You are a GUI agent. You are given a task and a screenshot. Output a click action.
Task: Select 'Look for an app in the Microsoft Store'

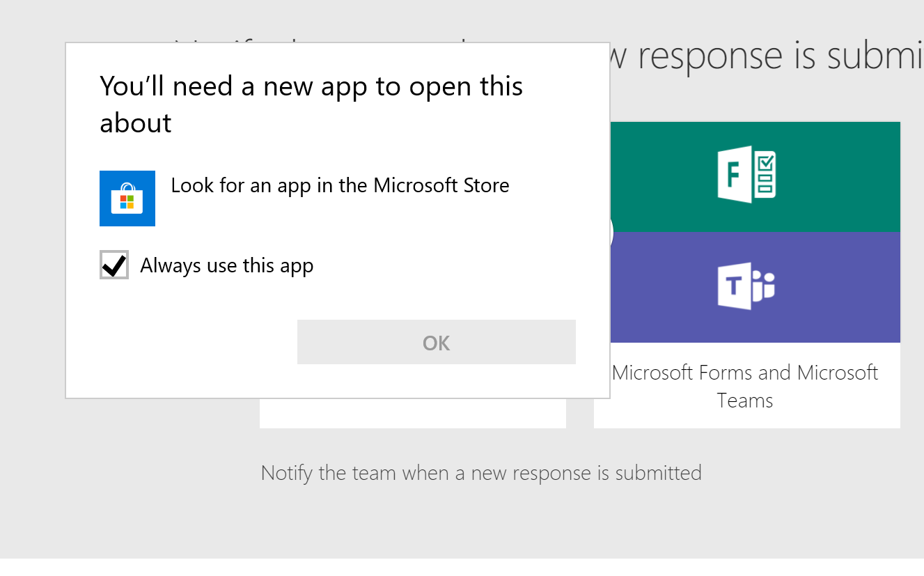[340, 186]
